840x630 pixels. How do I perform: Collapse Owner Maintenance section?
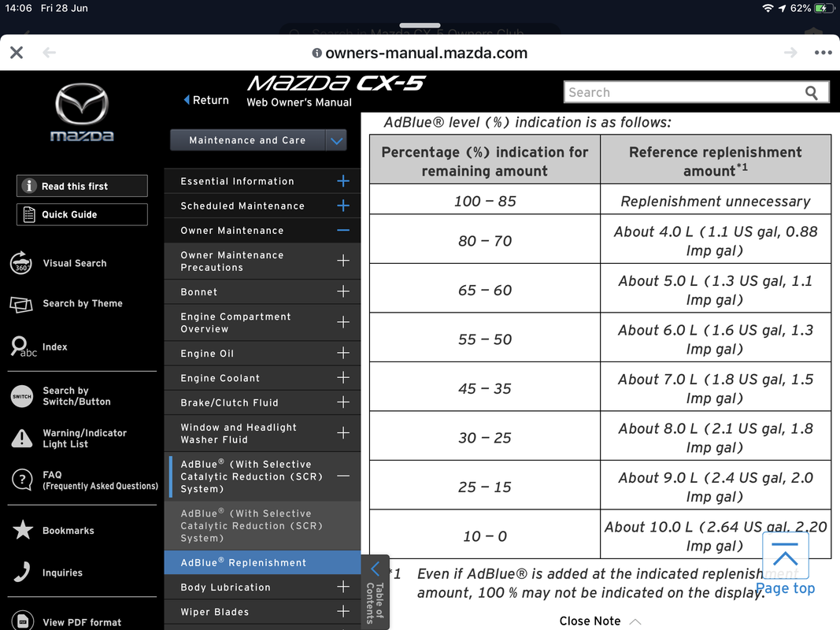tap(343, 231)
